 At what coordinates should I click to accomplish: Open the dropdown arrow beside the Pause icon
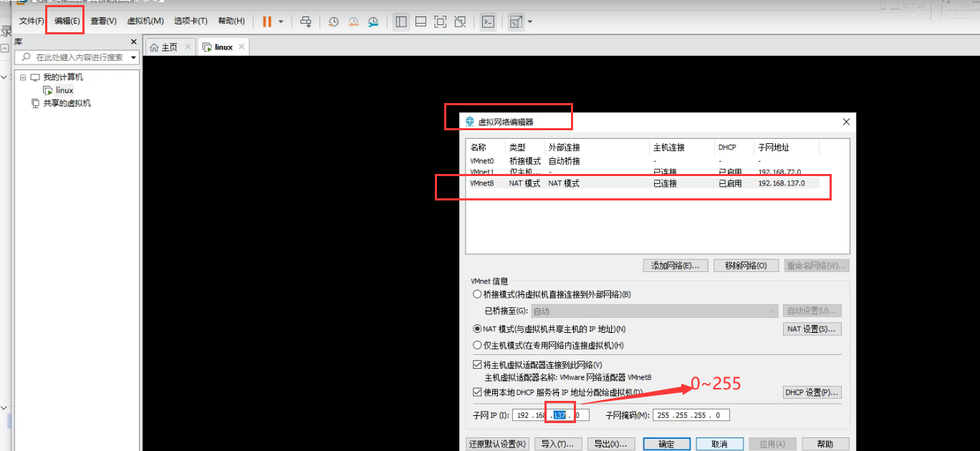(281, 21)
